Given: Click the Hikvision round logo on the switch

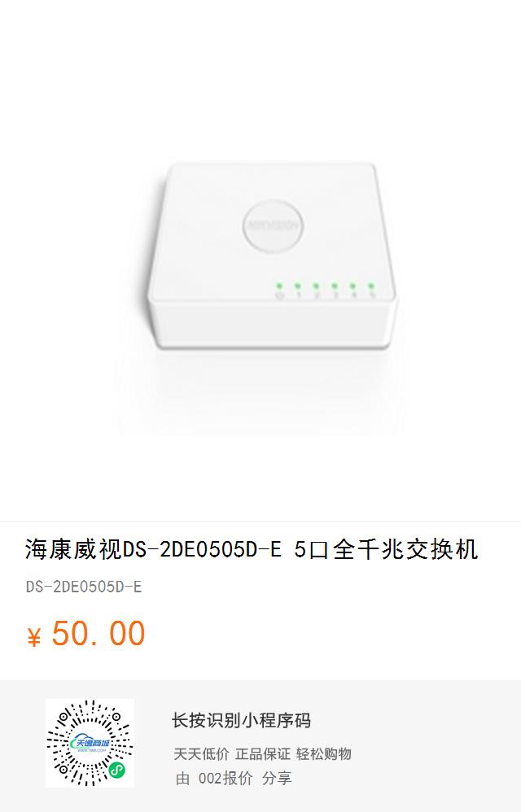Looking at the screenshot, I should coord(273,226).
